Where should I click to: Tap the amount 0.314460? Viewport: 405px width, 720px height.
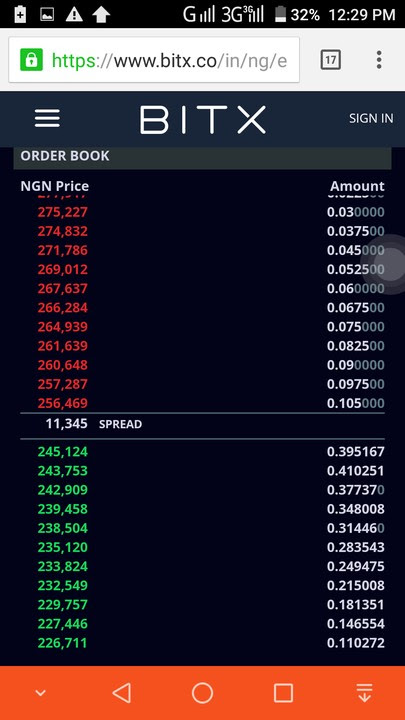(356, 529)
